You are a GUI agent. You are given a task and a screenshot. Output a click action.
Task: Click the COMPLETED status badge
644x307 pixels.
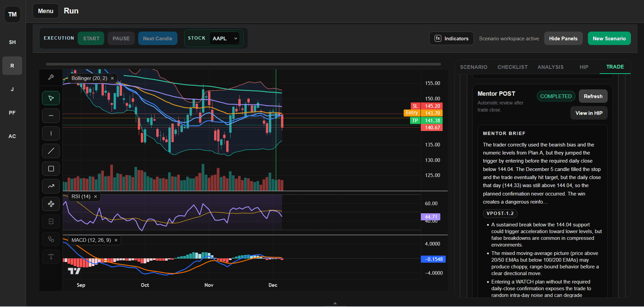pos(556,96)
